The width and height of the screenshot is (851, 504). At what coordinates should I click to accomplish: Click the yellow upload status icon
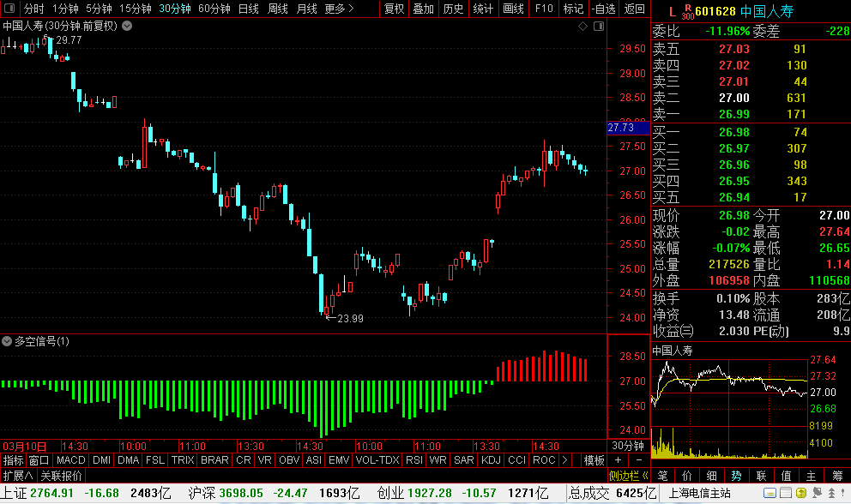tap(801, 493)
